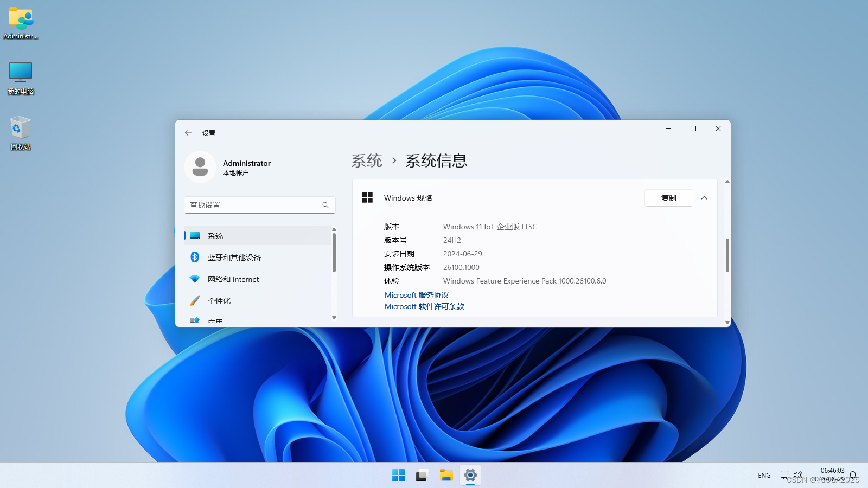Click the system monitor icon in sidebar
Image resolution: width=868 pixels, height=488 pixels.
(x=195, y=236)
